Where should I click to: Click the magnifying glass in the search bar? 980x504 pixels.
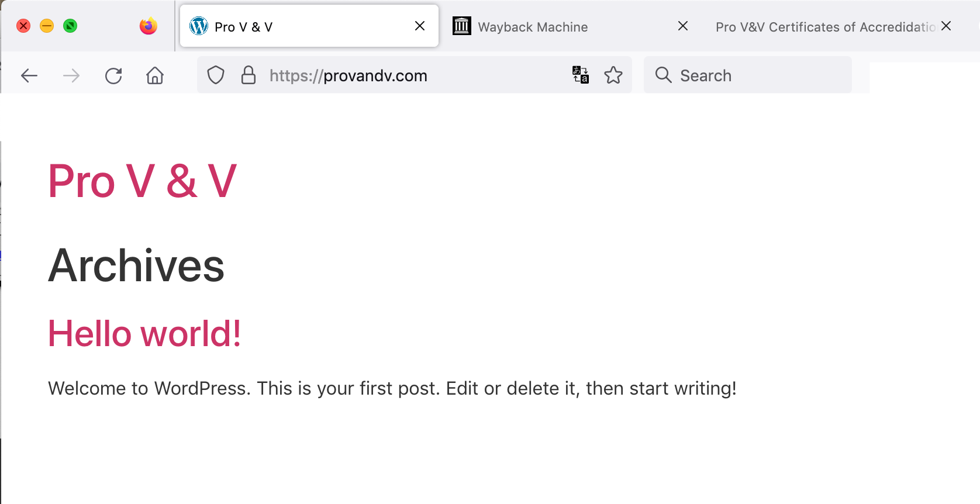(663, 75)
